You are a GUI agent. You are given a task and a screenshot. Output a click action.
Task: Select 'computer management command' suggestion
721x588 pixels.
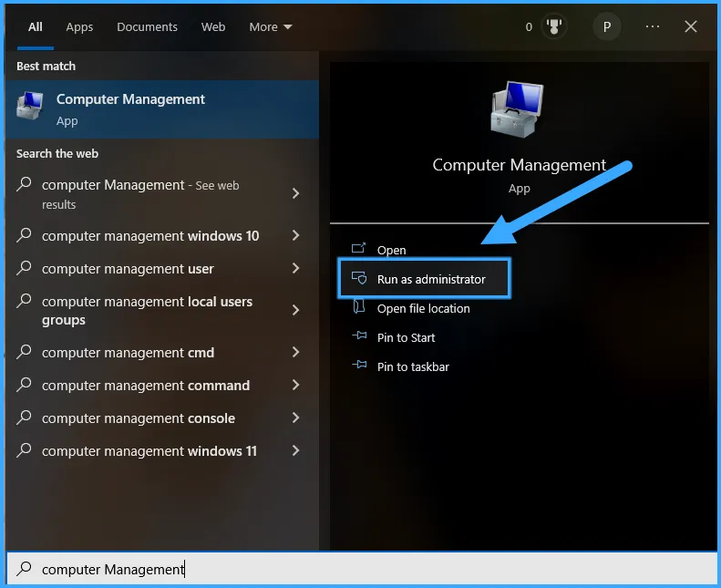point(162,386)
